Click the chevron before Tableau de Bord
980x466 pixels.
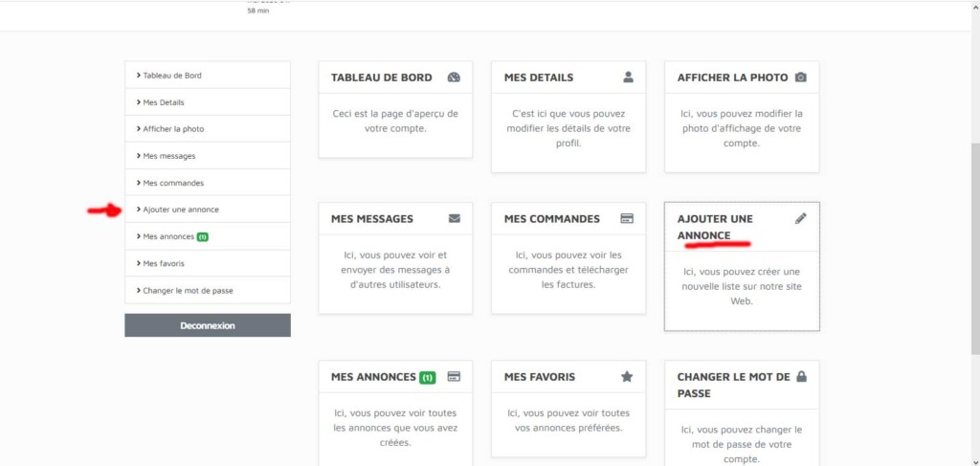138,75
